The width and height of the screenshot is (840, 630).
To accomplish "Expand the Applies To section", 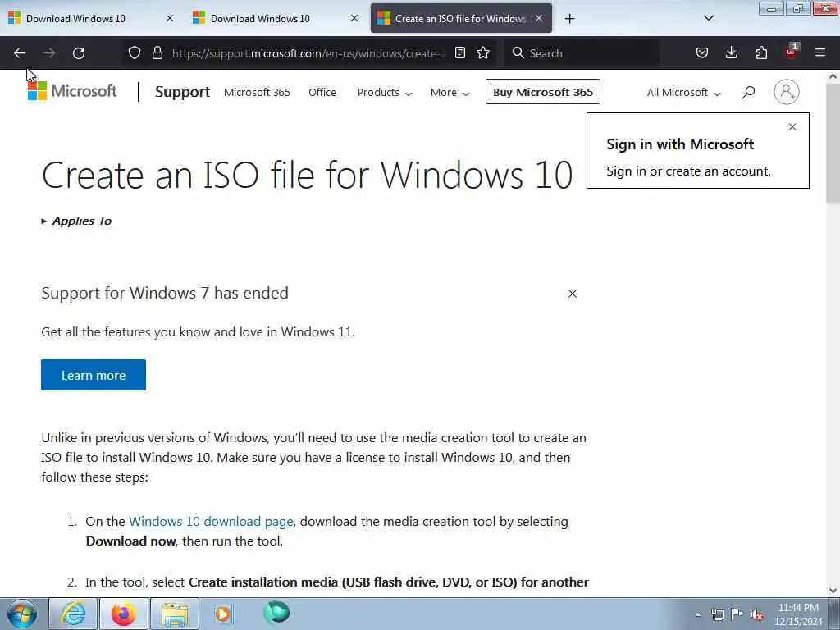I will pos(76,221).
